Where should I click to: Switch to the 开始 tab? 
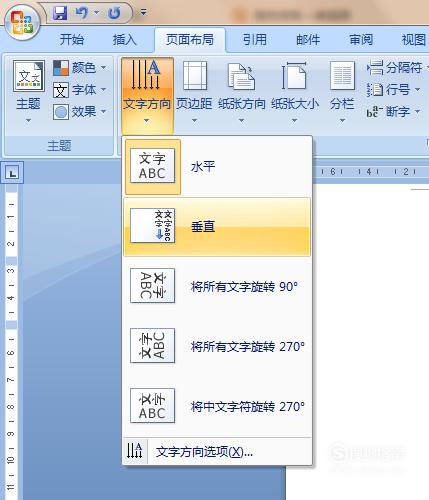click(72, 40)
